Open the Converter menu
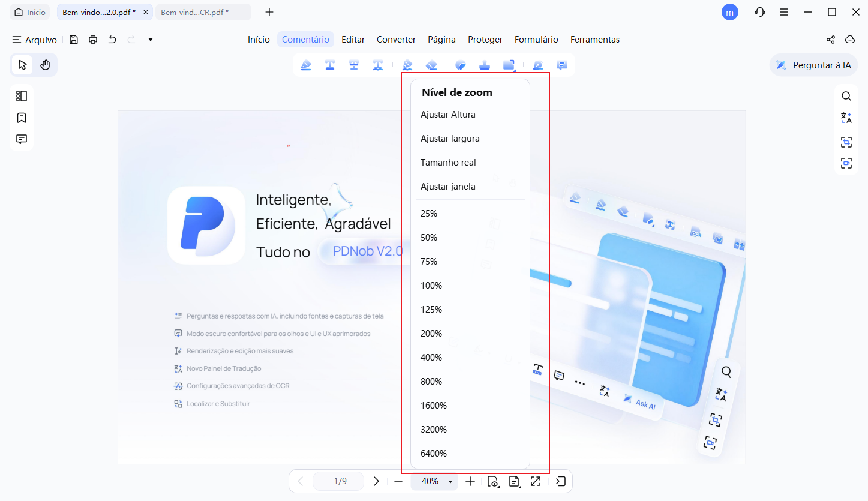 pyautogui.click(x=396, y=39)
